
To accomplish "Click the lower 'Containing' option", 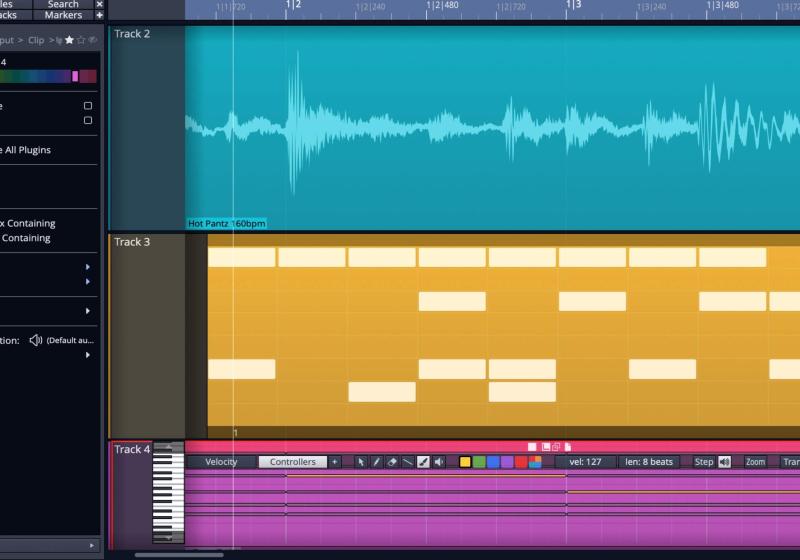I will pos(26,238).
